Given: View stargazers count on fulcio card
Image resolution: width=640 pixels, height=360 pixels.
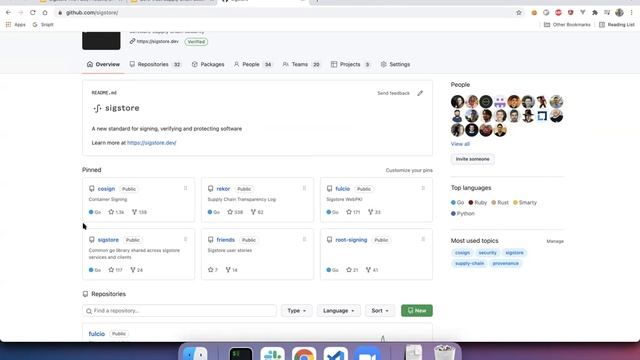Looking at the screenshot, I should coord(353,212).
